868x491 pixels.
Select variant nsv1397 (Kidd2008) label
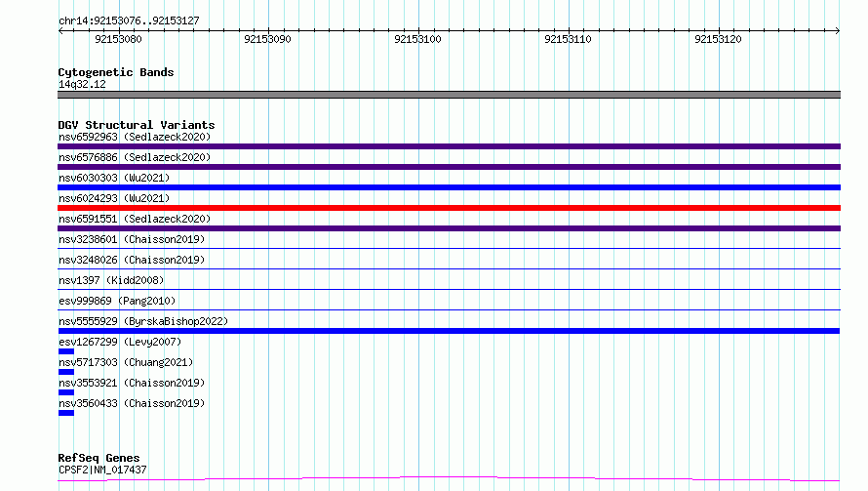(111, 280)
